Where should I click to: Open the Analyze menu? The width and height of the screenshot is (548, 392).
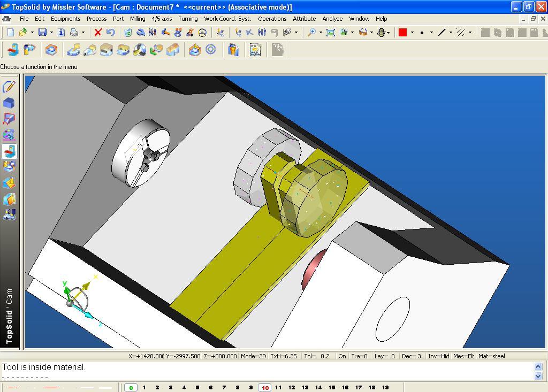[332, 19]
